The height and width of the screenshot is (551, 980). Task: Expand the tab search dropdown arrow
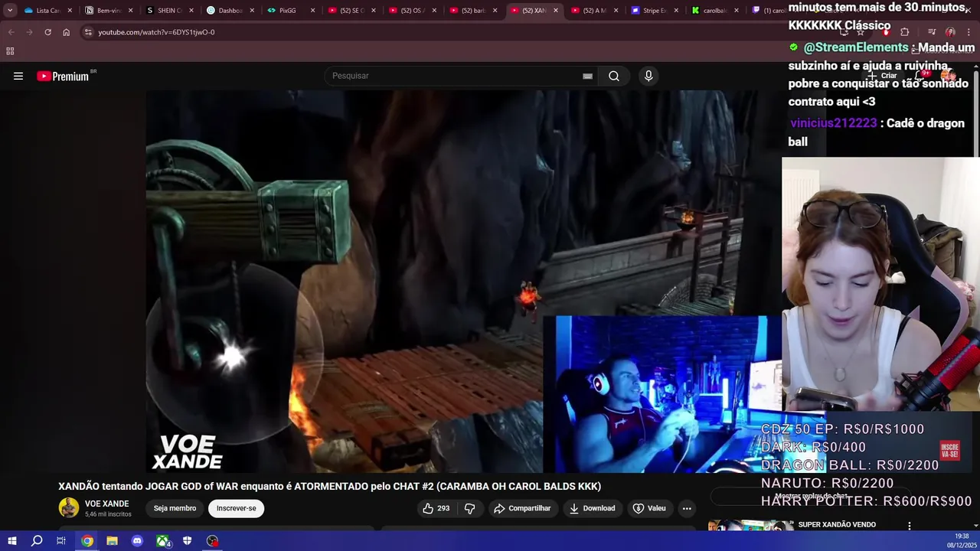pyautogui.click(x=10, y=11)
